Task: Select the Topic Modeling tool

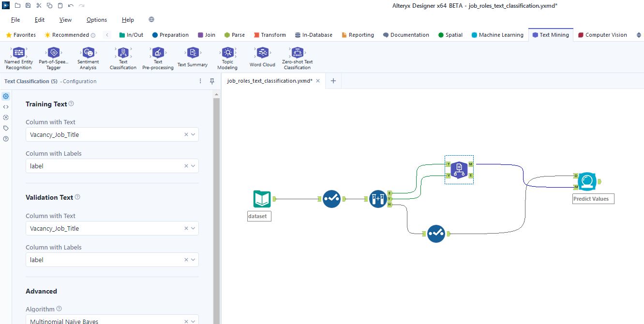Action: tap(227, 57)
